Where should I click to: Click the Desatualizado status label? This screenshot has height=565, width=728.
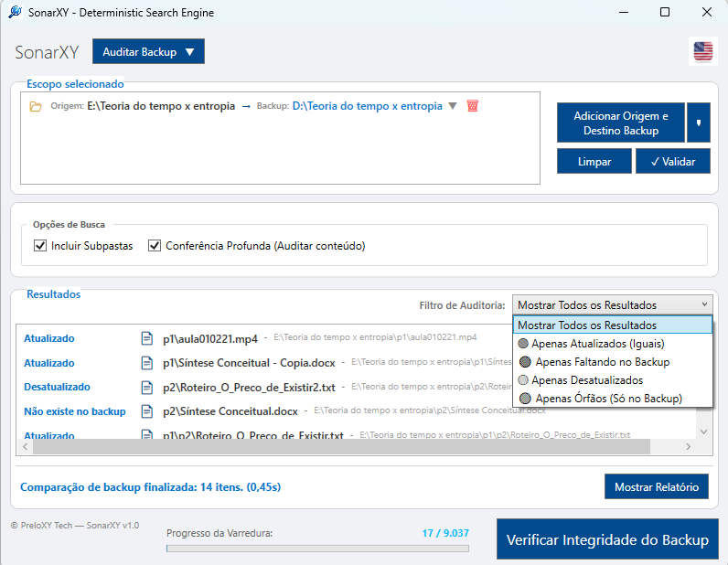[x=57, y=387]
